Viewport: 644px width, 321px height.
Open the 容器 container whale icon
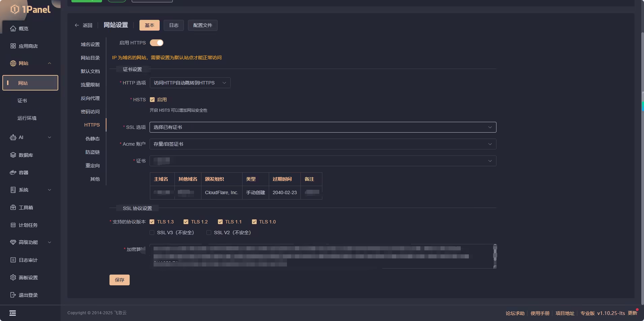13,173
